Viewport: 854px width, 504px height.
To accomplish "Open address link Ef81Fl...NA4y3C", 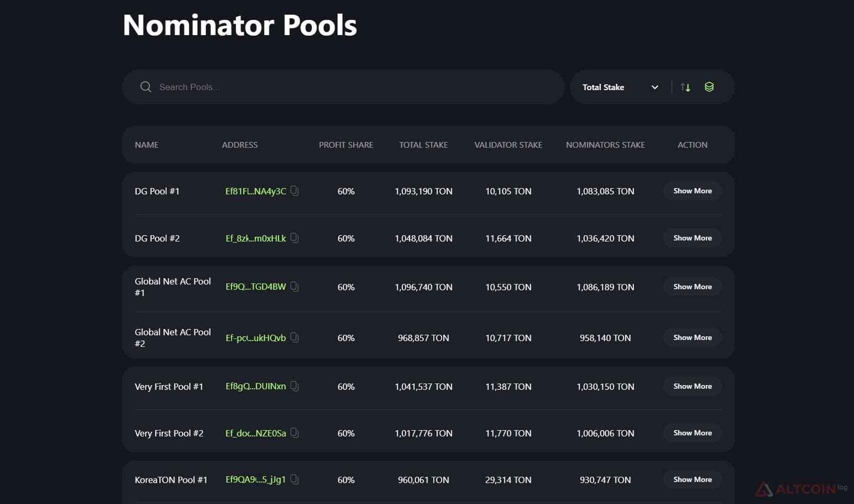I will click(256, 191).
